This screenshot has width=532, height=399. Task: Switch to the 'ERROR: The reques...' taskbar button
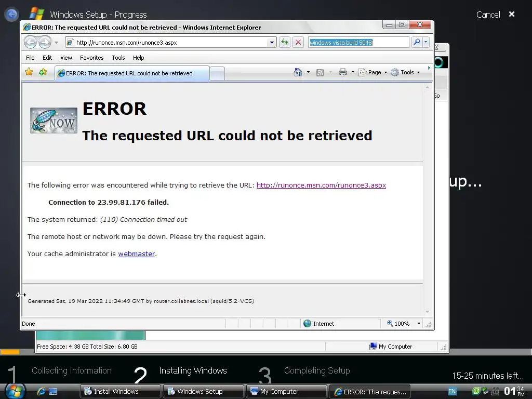point(370,392)
